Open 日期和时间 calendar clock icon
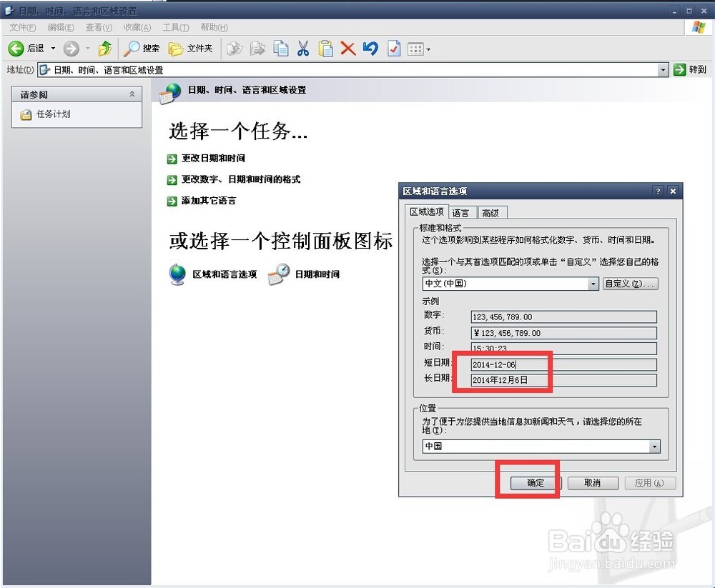 pos(279,274)
